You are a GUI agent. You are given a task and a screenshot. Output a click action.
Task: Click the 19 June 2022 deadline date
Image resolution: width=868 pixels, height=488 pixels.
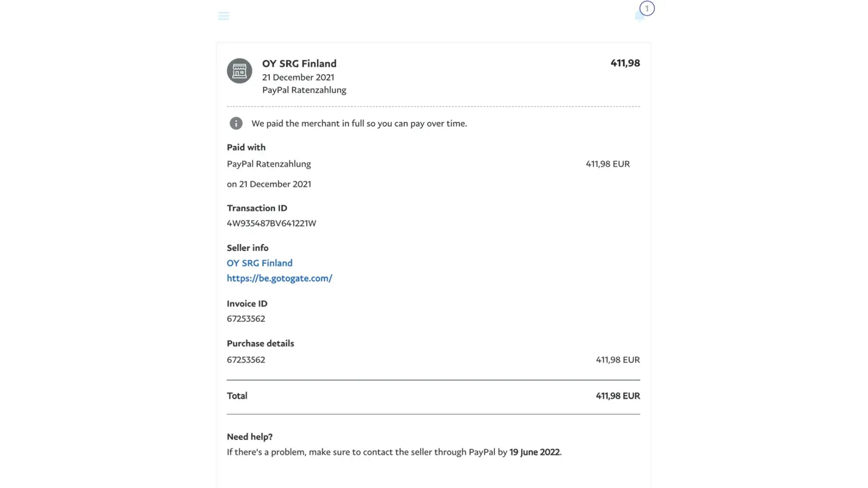[x=534, y=452]
